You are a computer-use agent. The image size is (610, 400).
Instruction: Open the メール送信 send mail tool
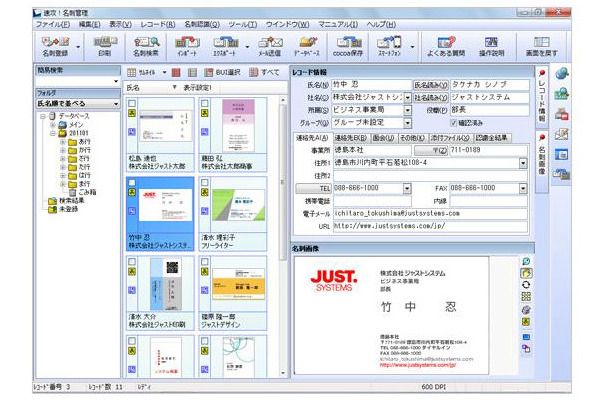(x=270, y=47)
